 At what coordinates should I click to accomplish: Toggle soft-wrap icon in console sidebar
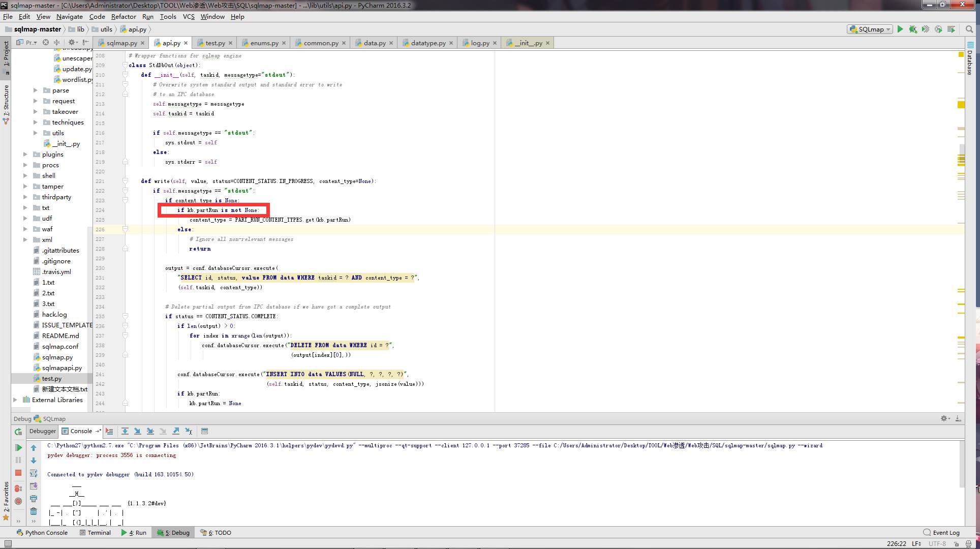[x=34, y=473]
